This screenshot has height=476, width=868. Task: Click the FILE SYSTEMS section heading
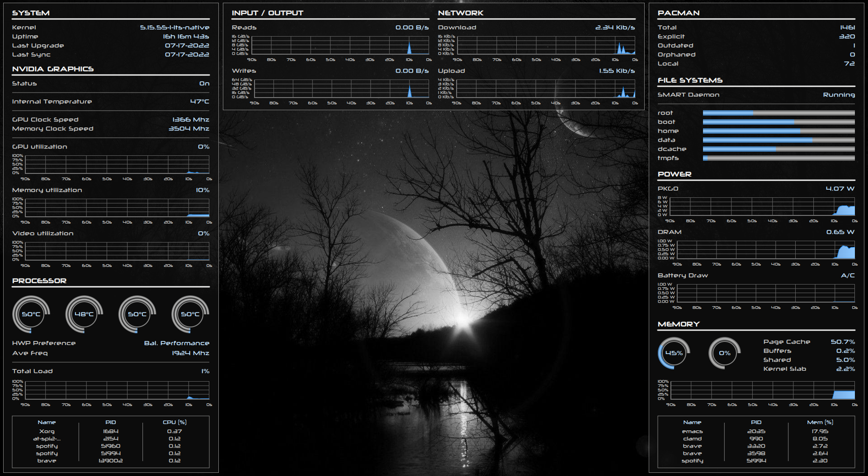point(690,80)
